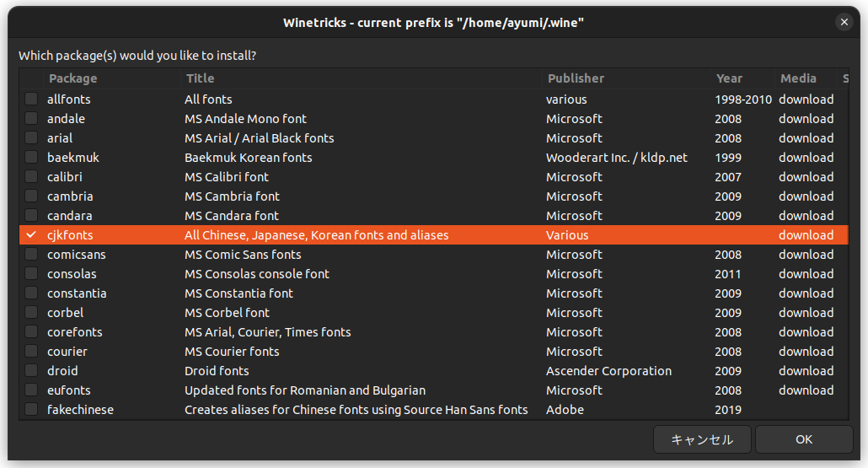Enable the allfonts package checkbox
Viewport: 868px width, 468px height.
(x=31, y=100)
